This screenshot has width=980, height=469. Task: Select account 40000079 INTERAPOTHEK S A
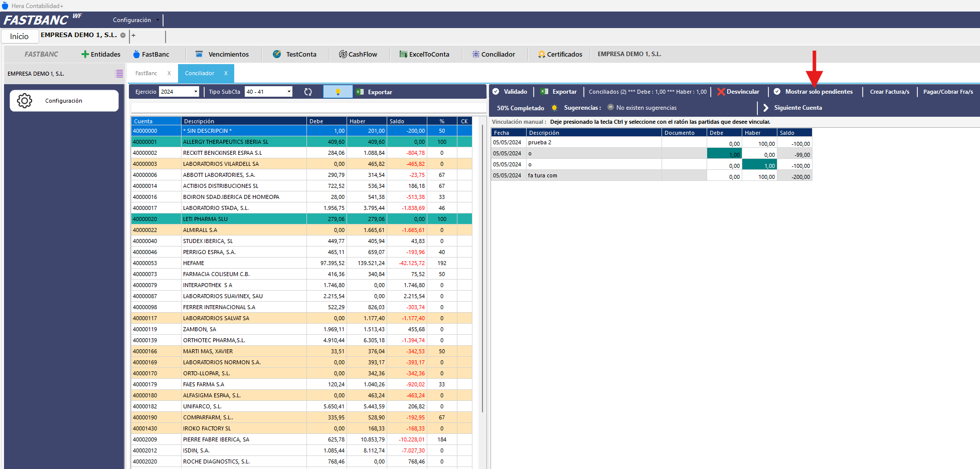point(301,285)
